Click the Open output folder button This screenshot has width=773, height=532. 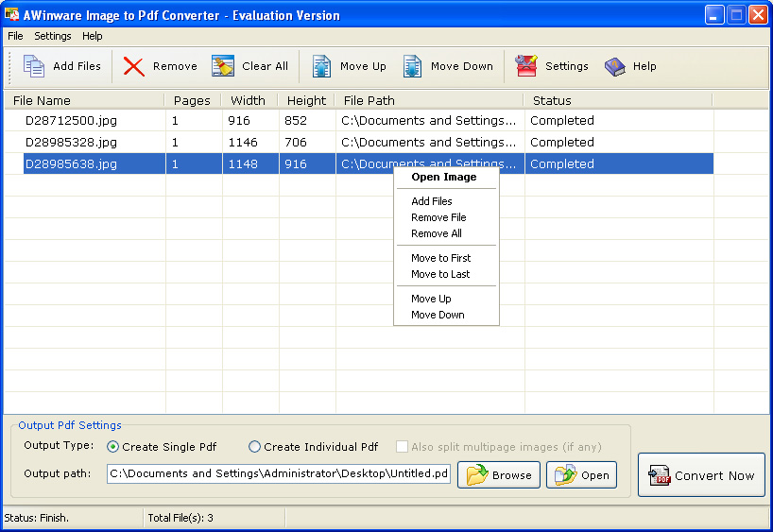pos(581,474)
